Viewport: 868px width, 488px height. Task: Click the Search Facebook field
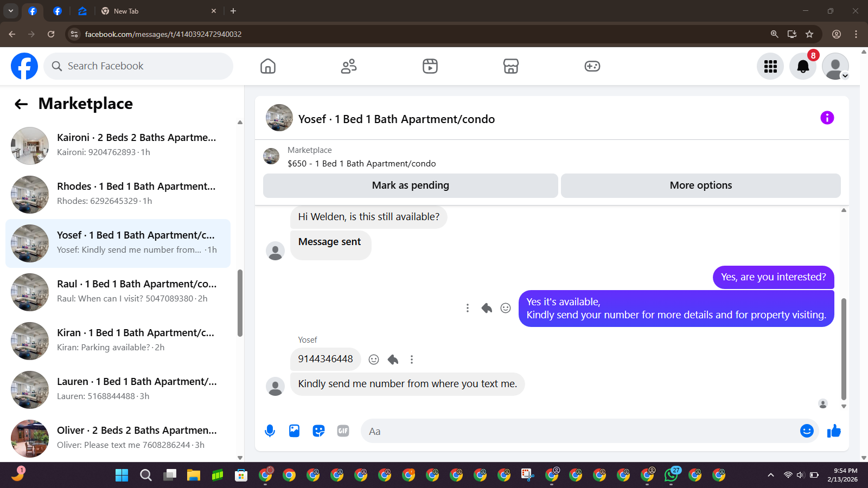(138, 66)
